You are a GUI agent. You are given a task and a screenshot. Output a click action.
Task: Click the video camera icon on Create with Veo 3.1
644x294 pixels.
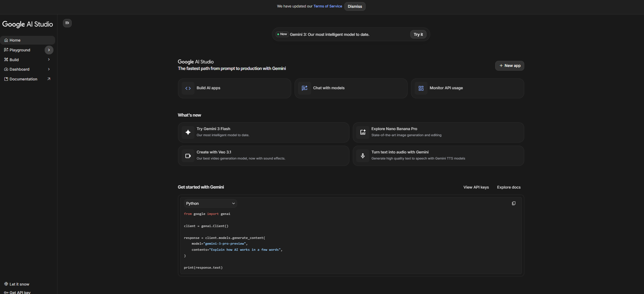[x=188, y=156]
